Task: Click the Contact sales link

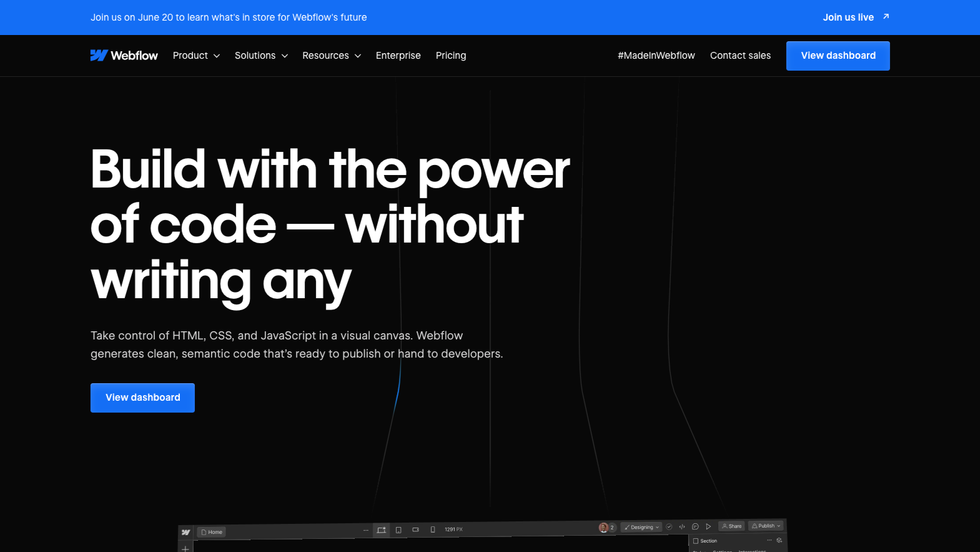Action: tap(740, 56)
